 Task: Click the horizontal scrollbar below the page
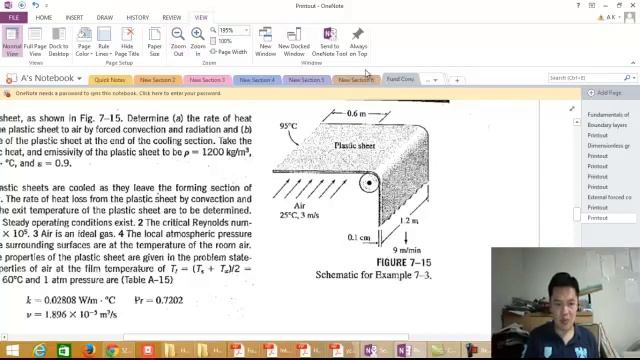click(266, 337)
